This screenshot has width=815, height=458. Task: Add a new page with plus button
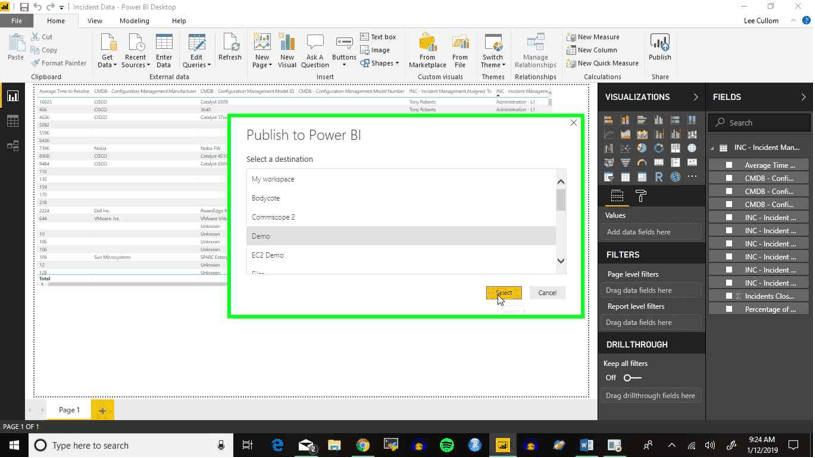tap(102, 410)
